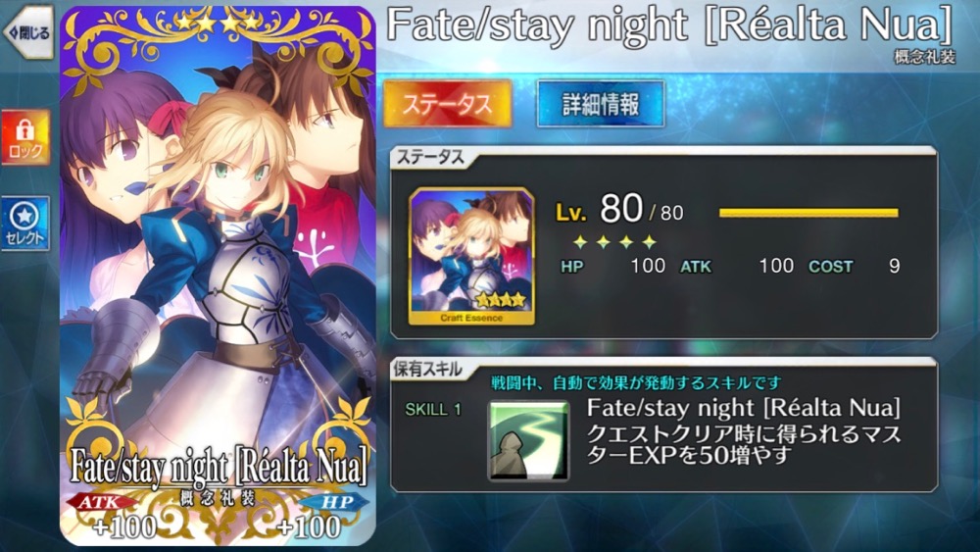Click the 概念礼装 label under the title

pos(924,57)
